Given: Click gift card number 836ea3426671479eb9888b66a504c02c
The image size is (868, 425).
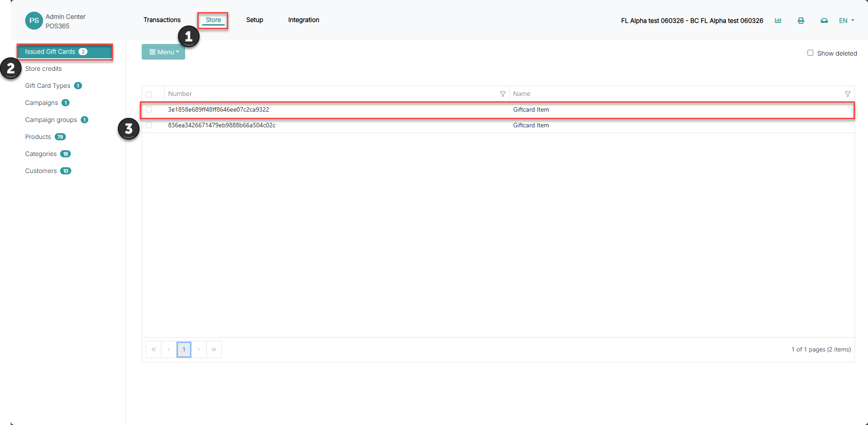Looking at the screenshot, I should [x=221, y=125].
